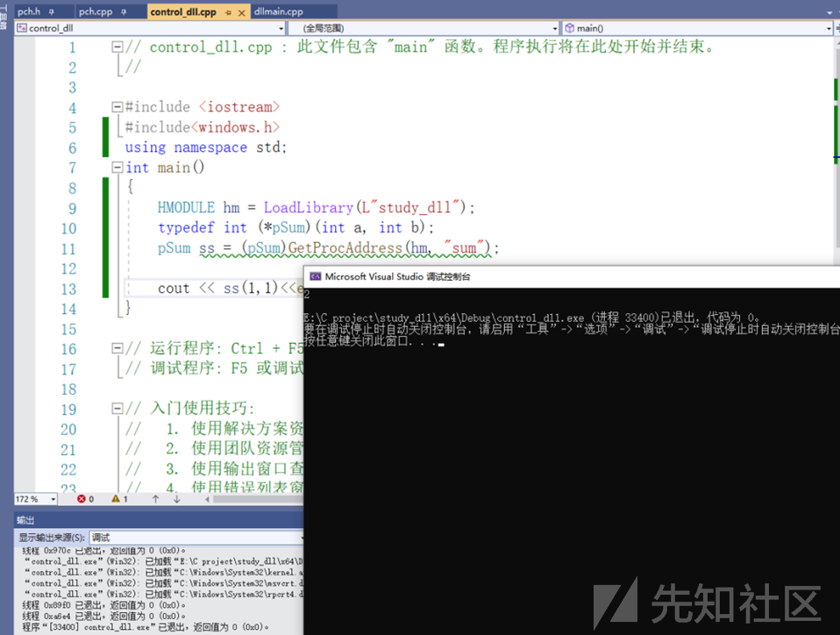Click the control_dll project icon in navigation bar
The height and width of the screenshot is (635, 840).
point(21,28)
